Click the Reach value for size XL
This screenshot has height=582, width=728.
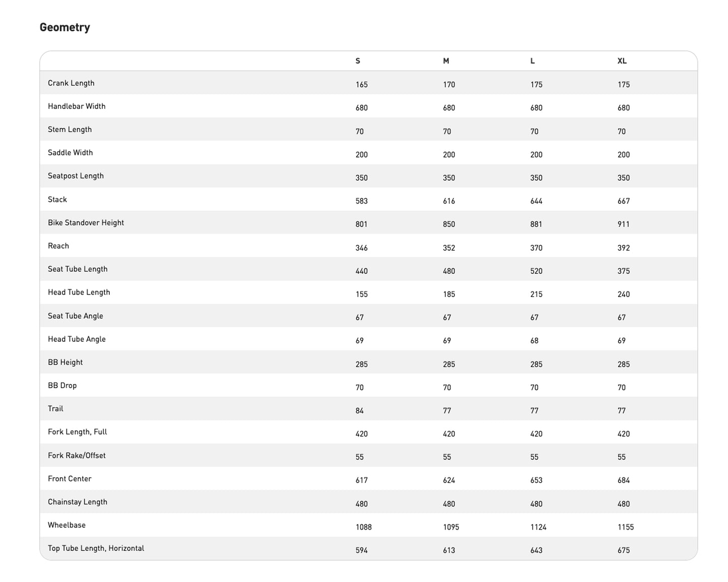coord(624,248)
